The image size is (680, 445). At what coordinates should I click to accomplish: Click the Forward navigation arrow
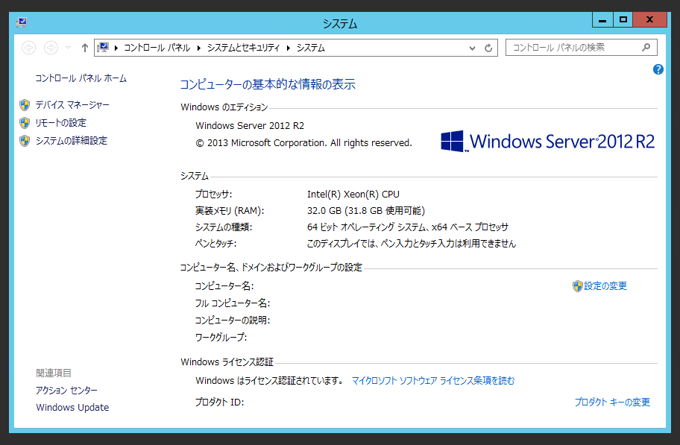pos(51,48)
